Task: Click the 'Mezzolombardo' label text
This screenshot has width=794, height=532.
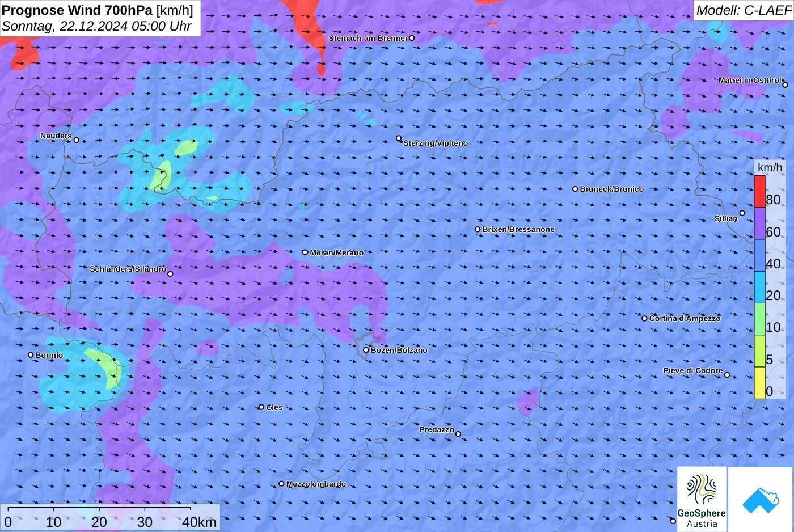Action: (x=316, y=484)
